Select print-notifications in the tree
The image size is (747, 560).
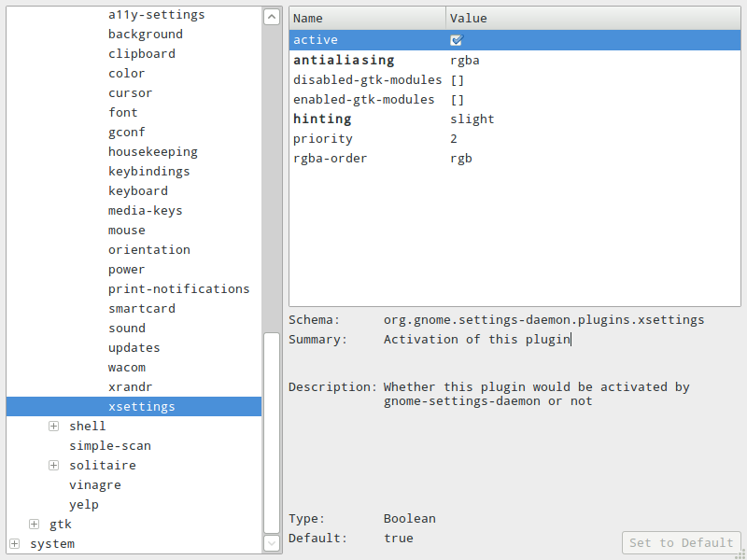(x=178, y=289)
